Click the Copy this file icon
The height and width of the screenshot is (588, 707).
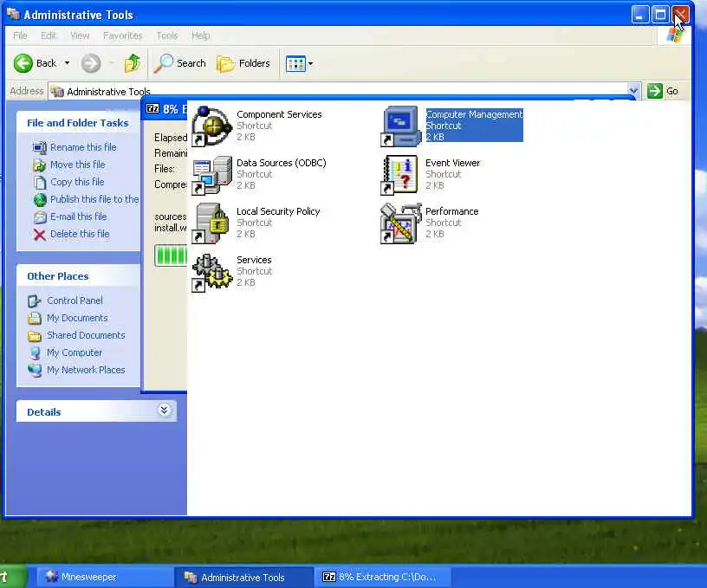(x=40, y=183)
